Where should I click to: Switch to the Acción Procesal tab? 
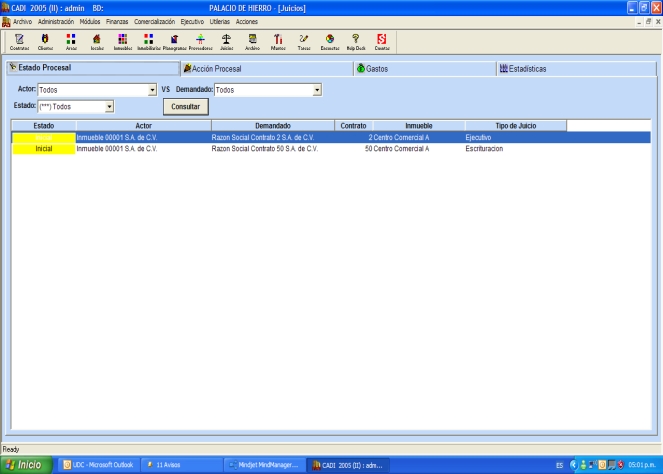(x=215, y=69)
